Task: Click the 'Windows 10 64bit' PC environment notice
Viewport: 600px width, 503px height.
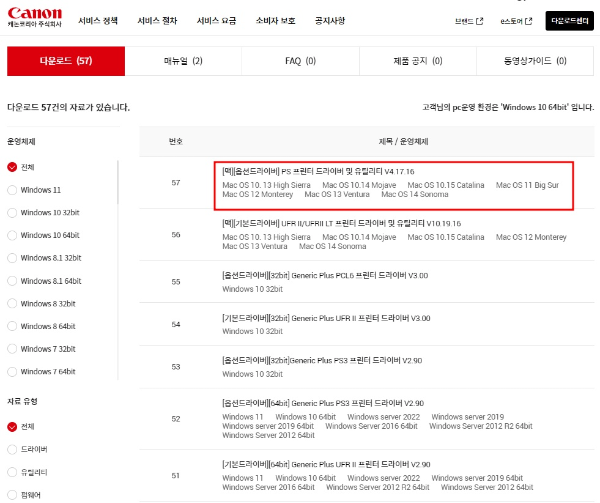Action: click(508, 107)
